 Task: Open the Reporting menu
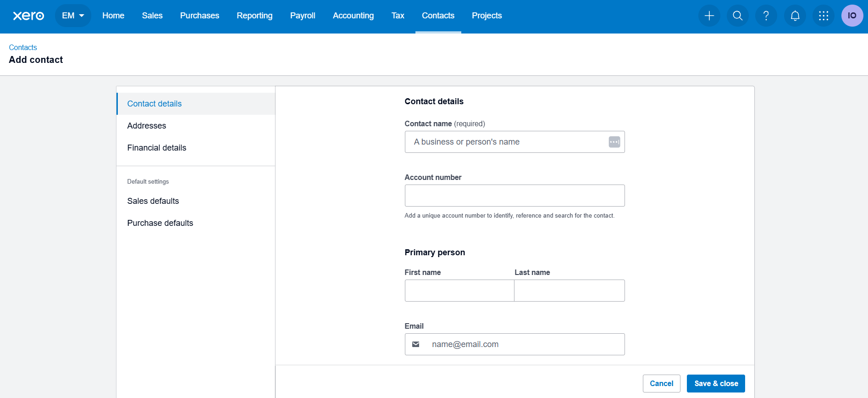[x=254, y=16]
